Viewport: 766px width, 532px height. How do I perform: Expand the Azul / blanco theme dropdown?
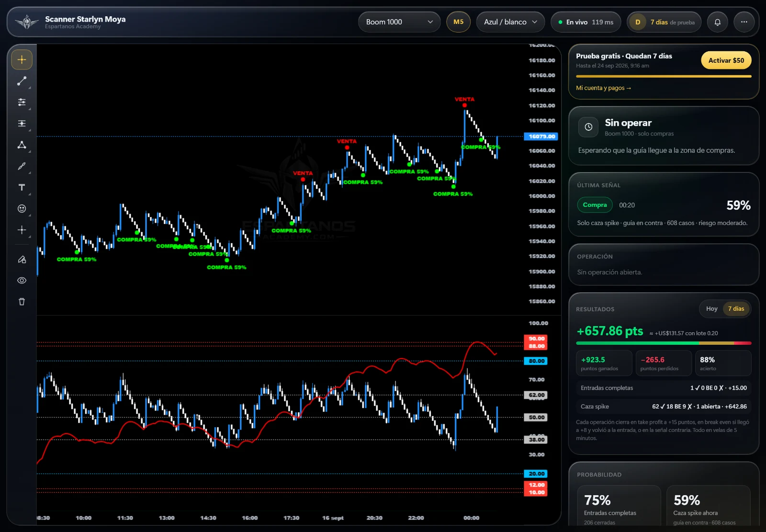(510, 22)
